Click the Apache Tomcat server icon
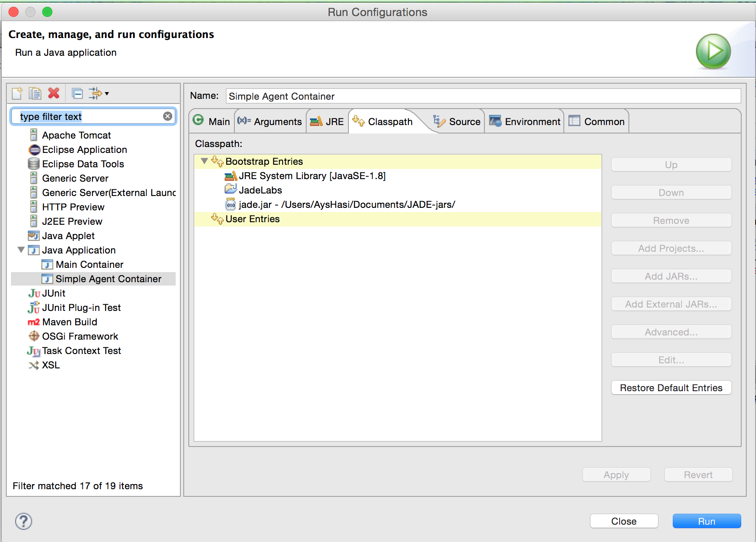This screenshot has height=542, width=756. click(34, 135)
